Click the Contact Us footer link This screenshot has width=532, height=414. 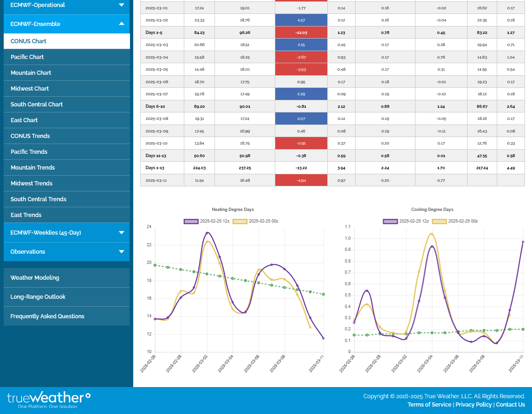510,405
